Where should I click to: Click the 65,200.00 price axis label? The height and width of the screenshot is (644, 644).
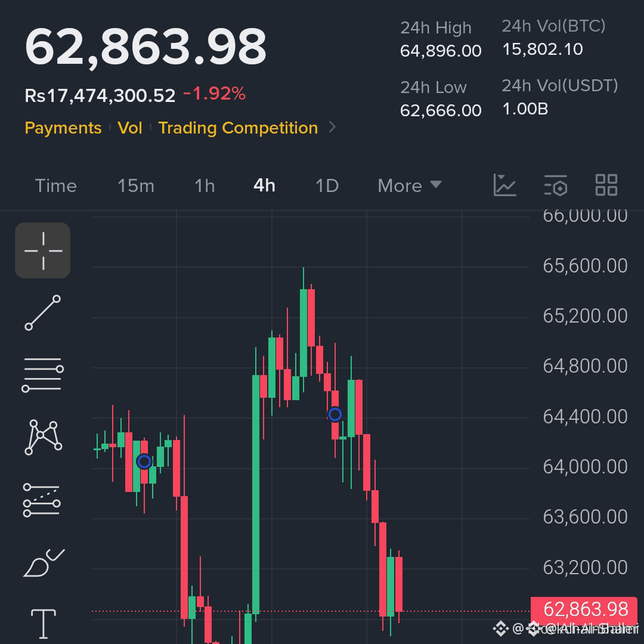point(586,316)
